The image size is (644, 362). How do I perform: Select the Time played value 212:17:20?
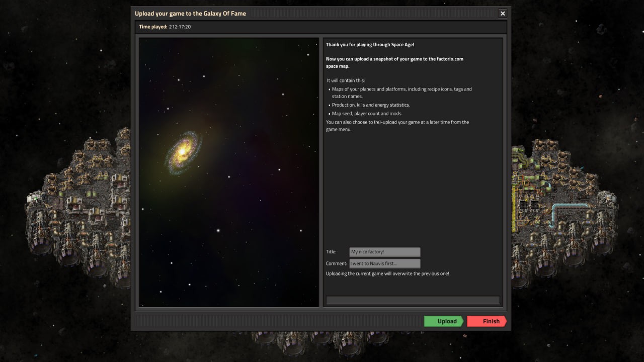(x=180, y=27)
